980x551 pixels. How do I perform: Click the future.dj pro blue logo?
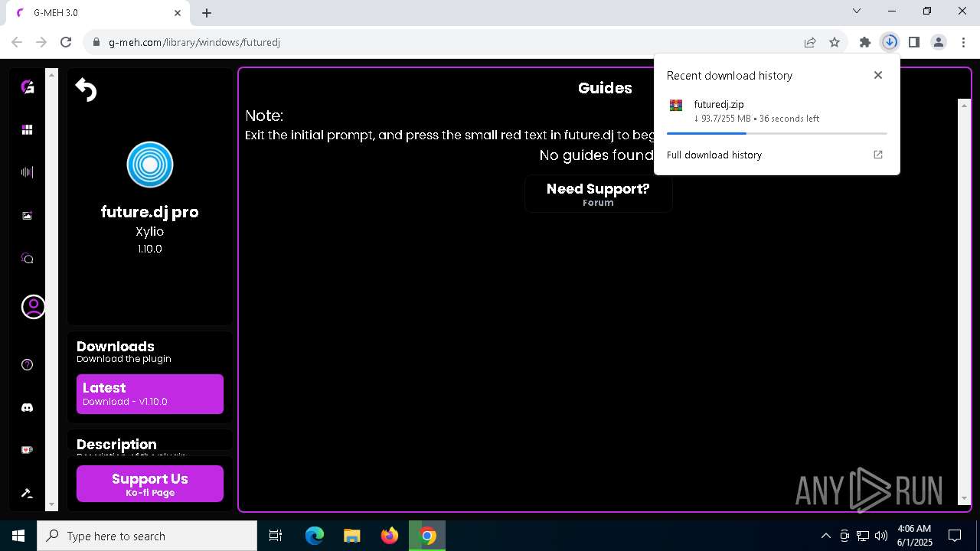(150, 165)
